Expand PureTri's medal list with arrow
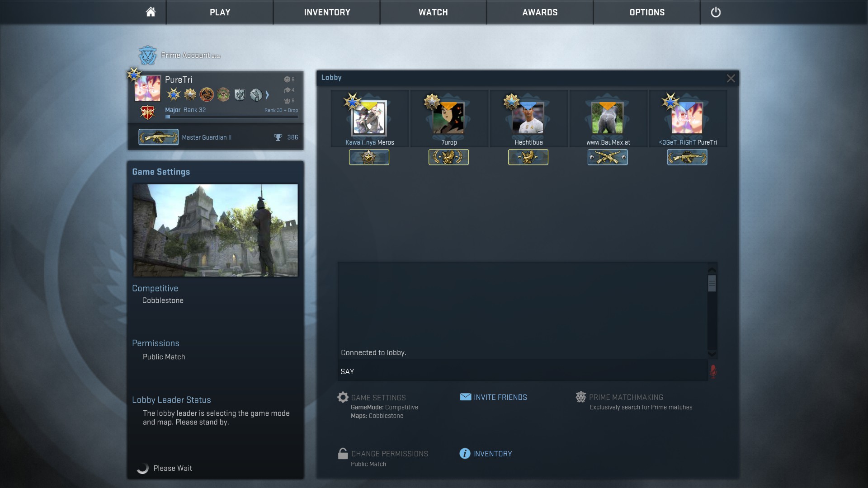Viewport: 868px width, 488px height. (x=267, y=95)
